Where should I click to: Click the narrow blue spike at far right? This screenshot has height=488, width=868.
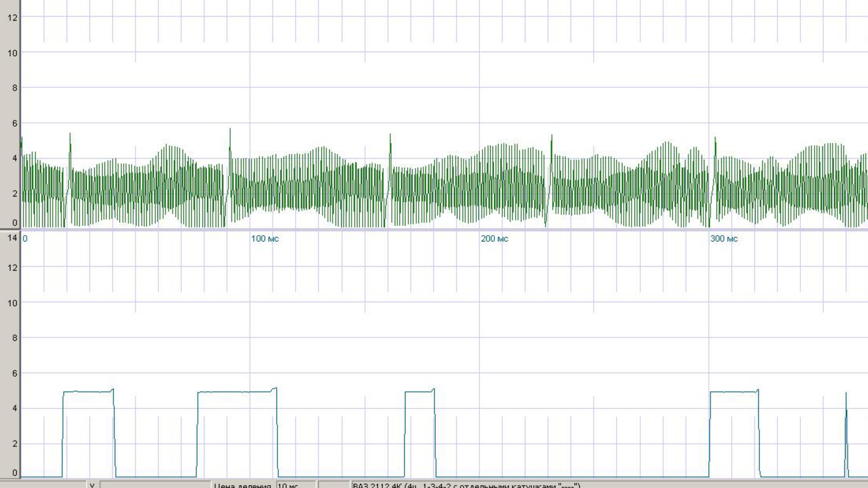point(846,435)
